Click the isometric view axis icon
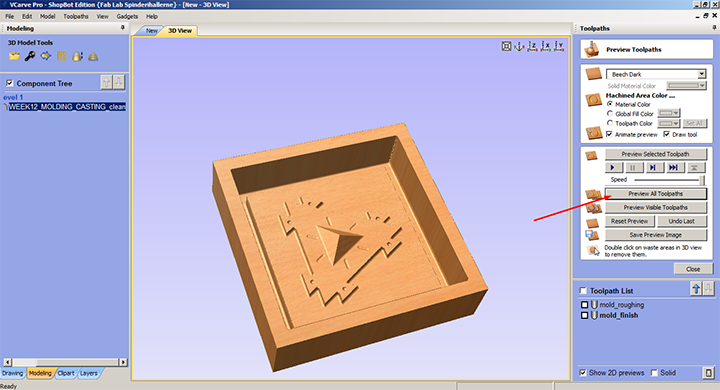The image size is (720, 390). 519,46
